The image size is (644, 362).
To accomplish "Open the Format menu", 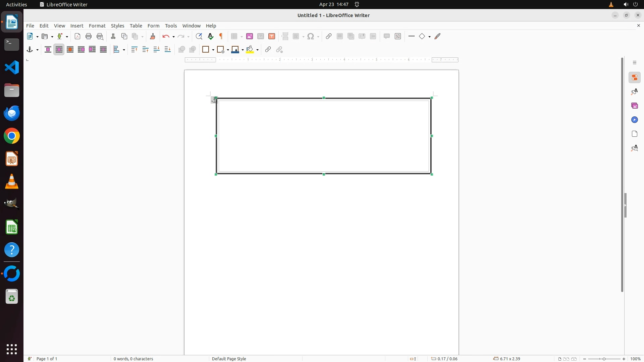I will click(x=97, y=26).
